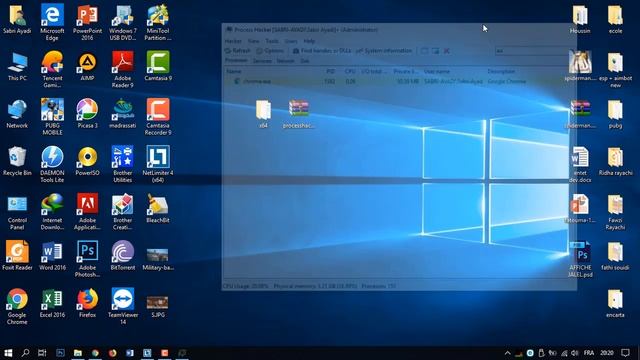Select the pubg folder
The width and height of the screenshot is (640, 360).
[x=615, y=114]
